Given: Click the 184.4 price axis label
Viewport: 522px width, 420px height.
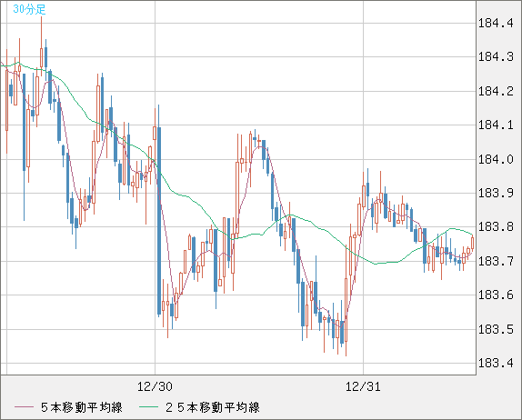Looking at the screenshot, I should (496, 24).
